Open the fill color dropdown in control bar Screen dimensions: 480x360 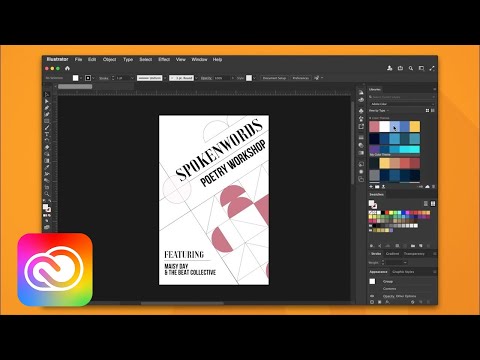pyautogui.click(x=81, y=78)
